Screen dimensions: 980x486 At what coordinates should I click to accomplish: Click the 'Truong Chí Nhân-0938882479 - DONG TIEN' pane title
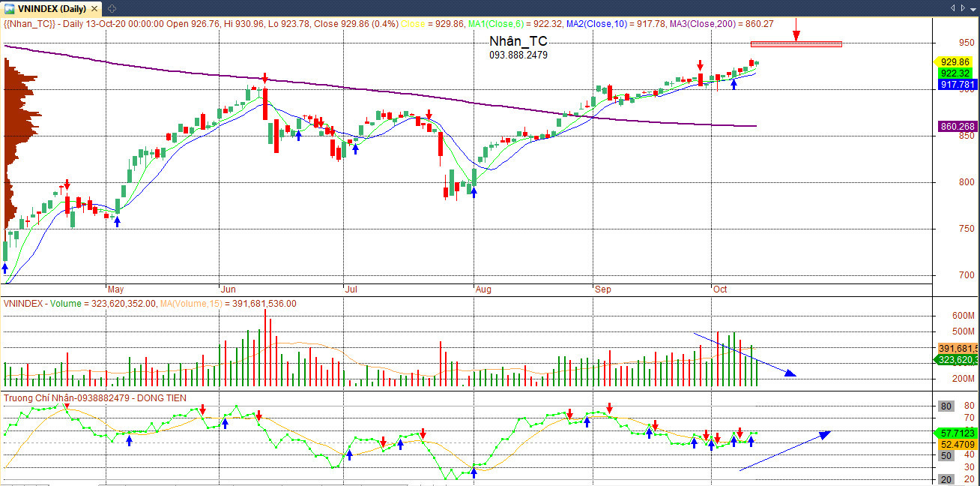point(95,398)
